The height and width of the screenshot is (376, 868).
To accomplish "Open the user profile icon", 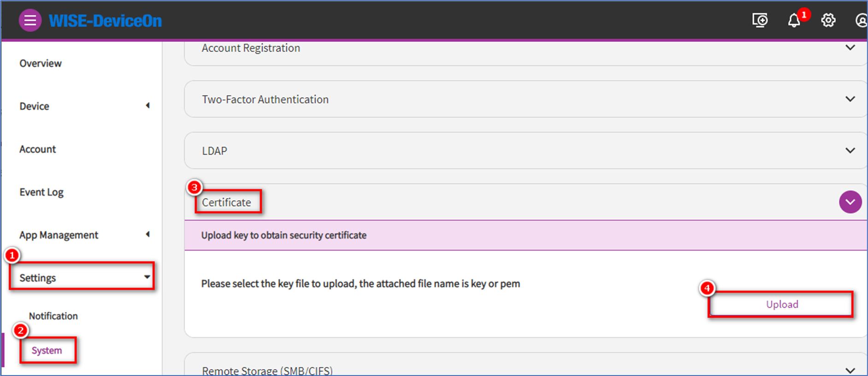I will tap(861, 20).
